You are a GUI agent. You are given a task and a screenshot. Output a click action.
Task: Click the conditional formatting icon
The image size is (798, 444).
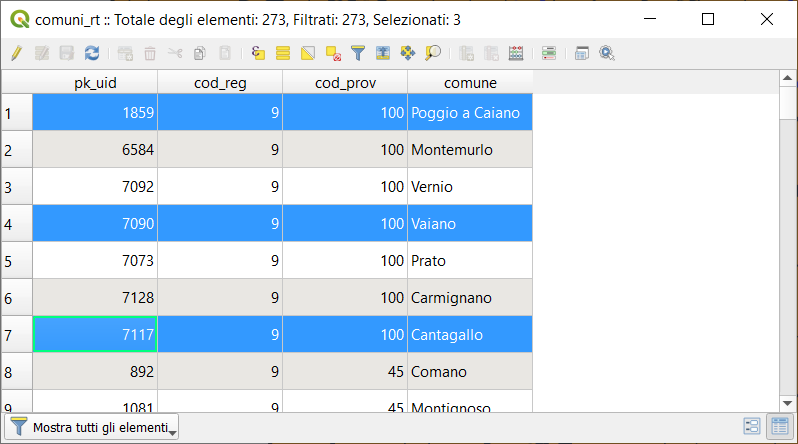click(549, 53)
